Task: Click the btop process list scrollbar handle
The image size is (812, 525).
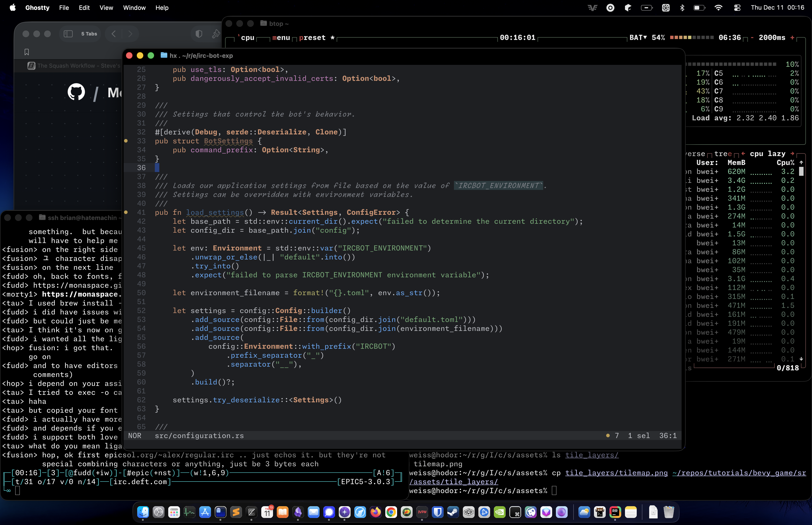Action: [x=801, y=172]
